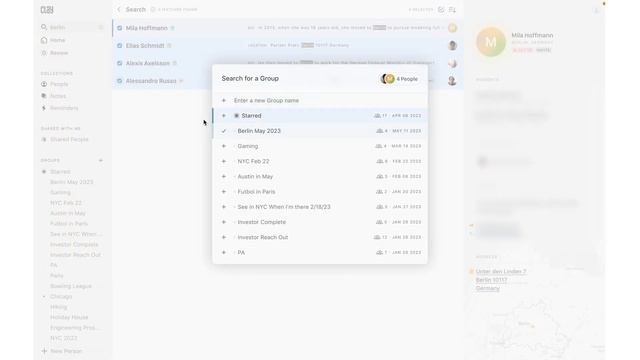Add a new group with Groups plus icon

click(101, 160)
